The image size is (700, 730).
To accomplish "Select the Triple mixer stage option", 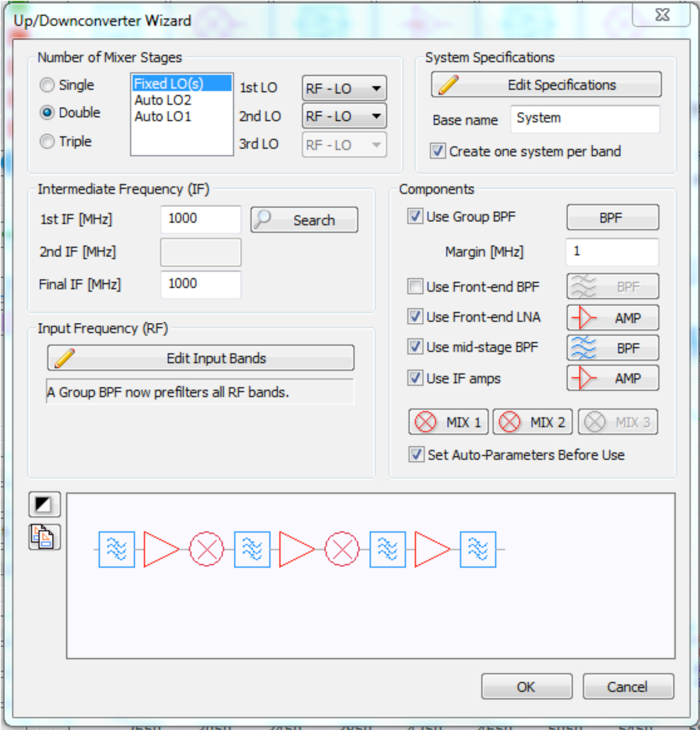I will [x=47, y=141].
